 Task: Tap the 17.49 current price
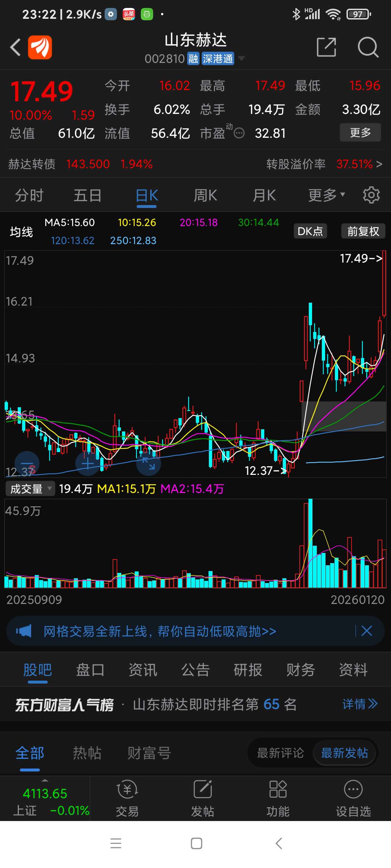42,92
